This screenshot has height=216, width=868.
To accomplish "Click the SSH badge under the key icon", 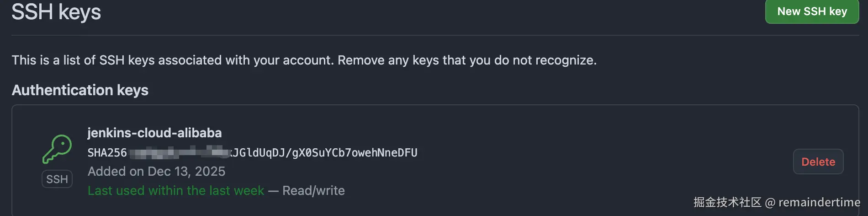I will tap(57, 179).
